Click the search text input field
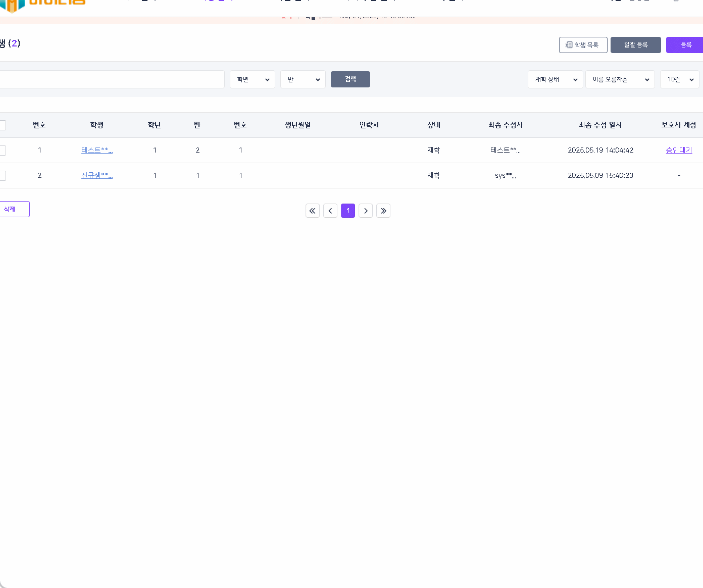The image size is (703, 588). [x=111, y=79]
